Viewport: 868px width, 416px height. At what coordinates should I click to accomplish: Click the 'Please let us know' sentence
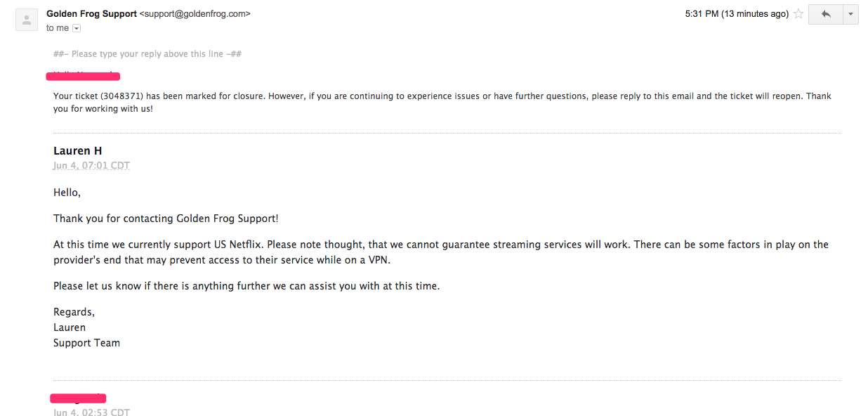tap(246, 286)
